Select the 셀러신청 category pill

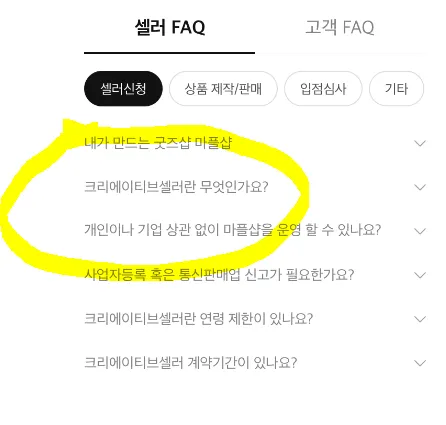(123, 89)
